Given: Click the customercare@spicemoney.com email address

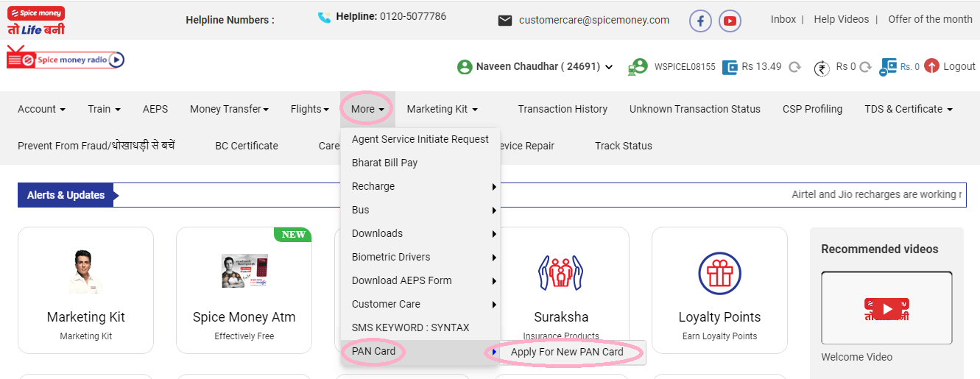Looking at the screenshot, I should click(594, 20).
